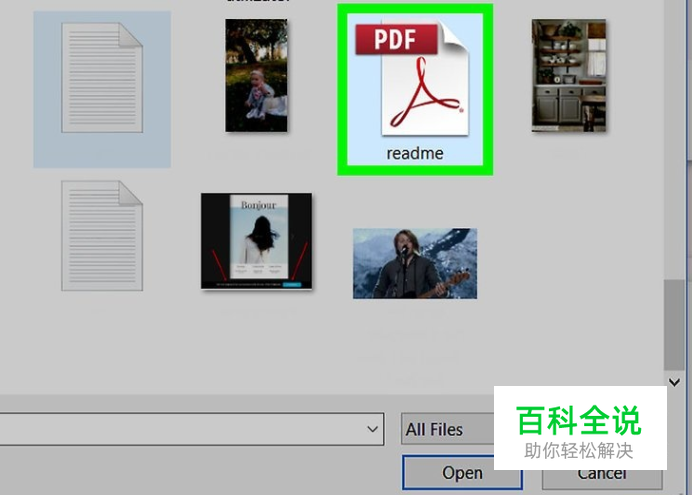Screen dimensions: 692x495
Task: Select the baby on grass photo thumbnail
Action: pos(256,75)
